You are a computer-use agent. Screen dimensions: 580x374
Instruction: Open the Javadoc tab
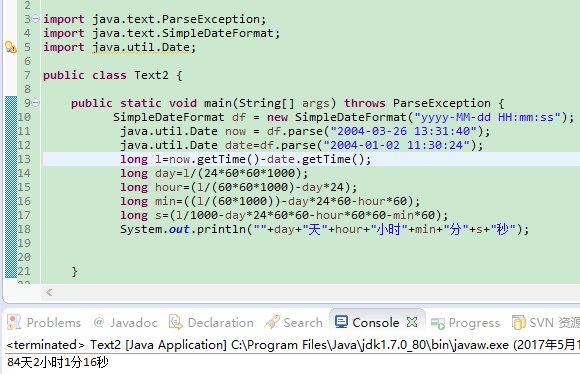coord(125,322)
